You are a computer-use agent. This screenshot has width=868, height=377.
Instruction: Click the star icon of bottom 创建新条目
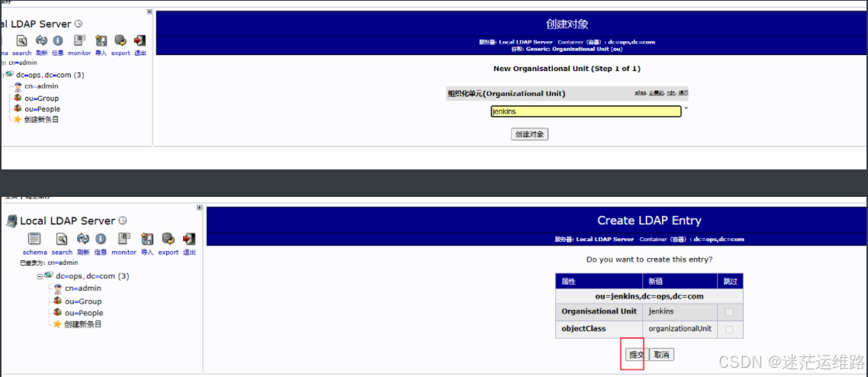point(57,324)
